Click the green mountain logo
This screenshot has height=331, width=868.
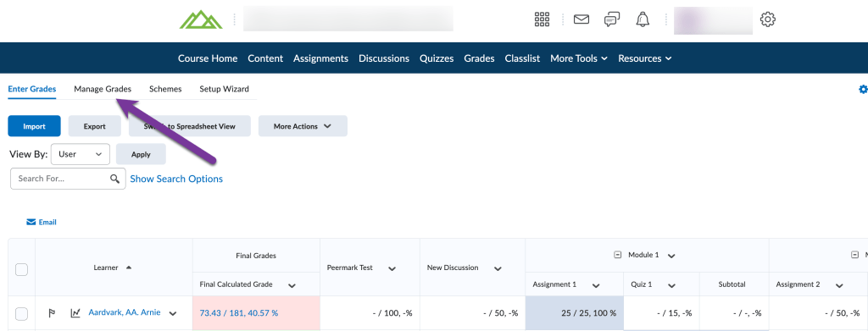200,19
